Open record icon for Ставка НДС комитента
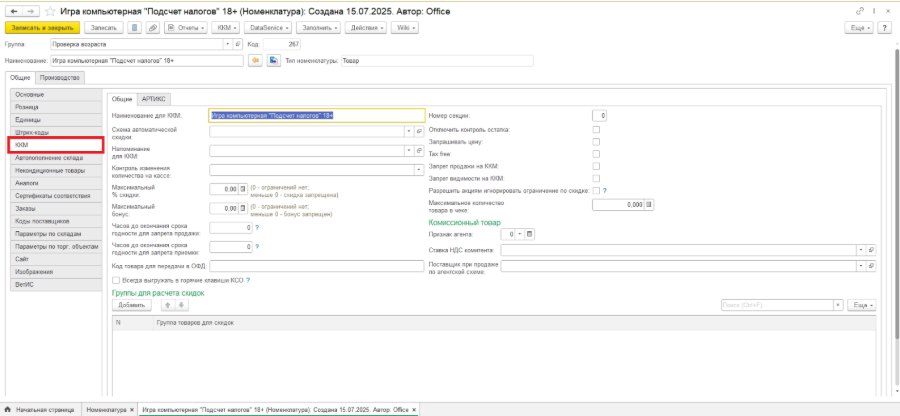Screen dimensions: 900x416 (871, 250)
